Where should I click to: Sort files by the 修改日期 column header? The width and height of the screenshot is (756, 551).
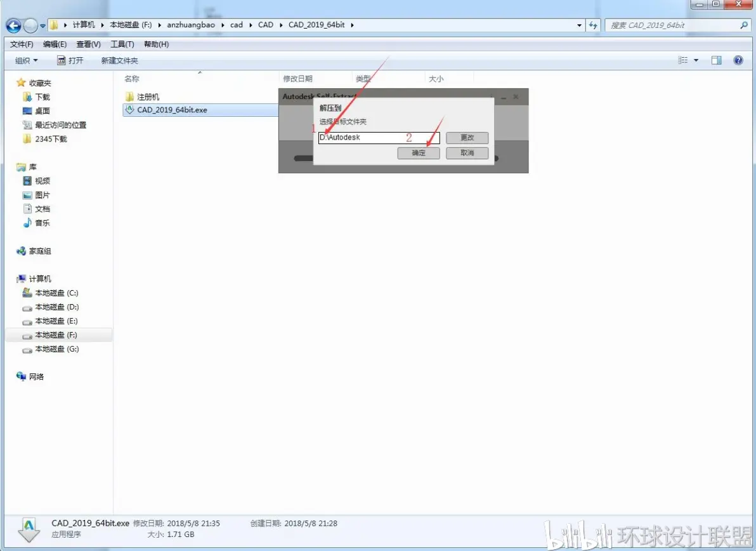297,79
